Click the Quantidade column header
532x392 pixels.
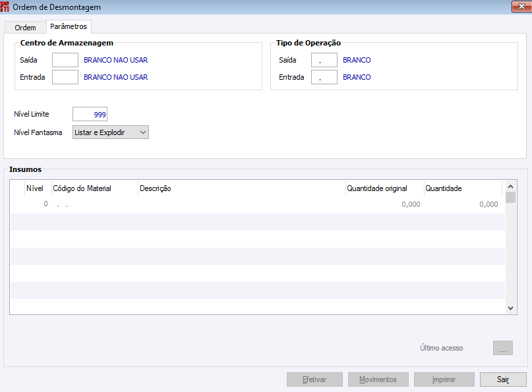pos(463,188)
